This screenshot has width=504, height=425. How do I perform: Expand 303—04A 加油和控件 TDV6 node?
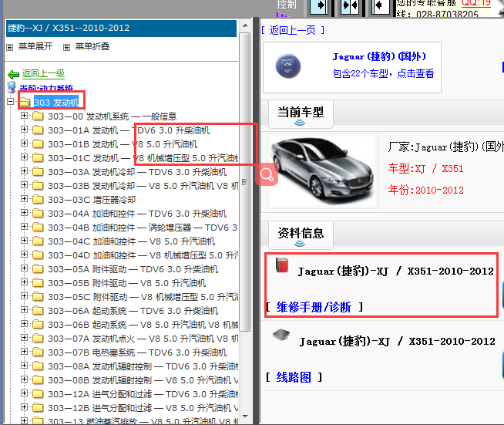(x=24, y=213)
